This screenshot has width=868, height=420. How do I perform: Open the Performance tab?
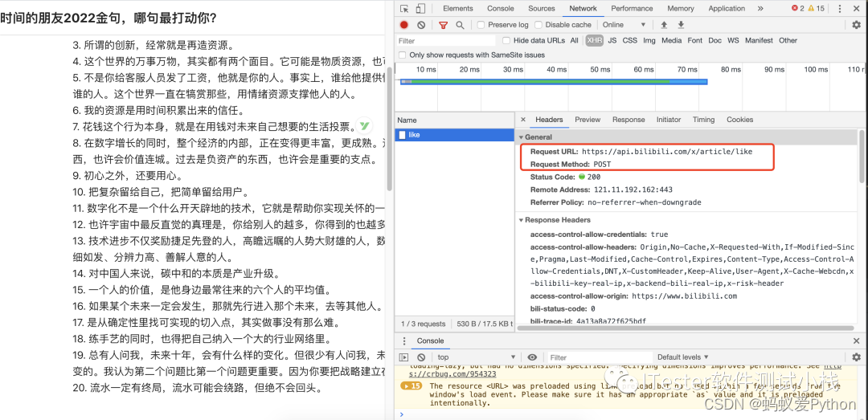(x=632, y=8)
